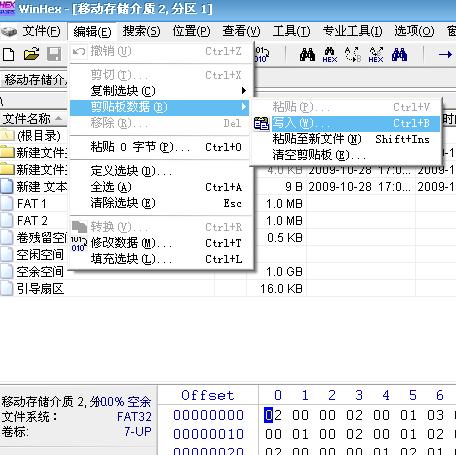This screenshot has width=456, height=455.
Task: Click the 9 B size cell
Action: (x=294, y=187)
